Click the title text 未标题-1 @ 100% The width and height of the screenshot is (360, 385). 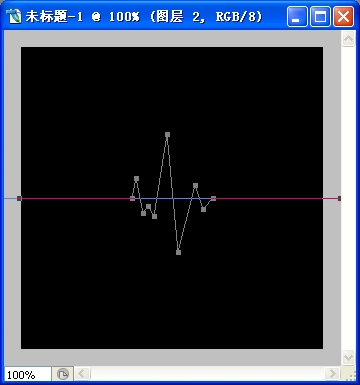click(83, 17)
